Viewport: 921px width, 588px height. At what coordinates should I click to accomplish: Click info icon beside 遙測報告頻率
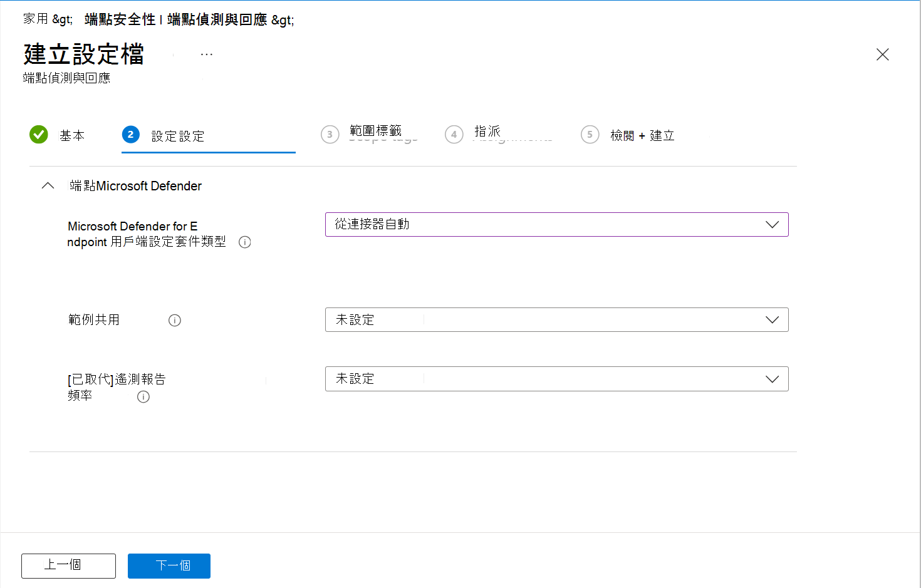point(143,397)
